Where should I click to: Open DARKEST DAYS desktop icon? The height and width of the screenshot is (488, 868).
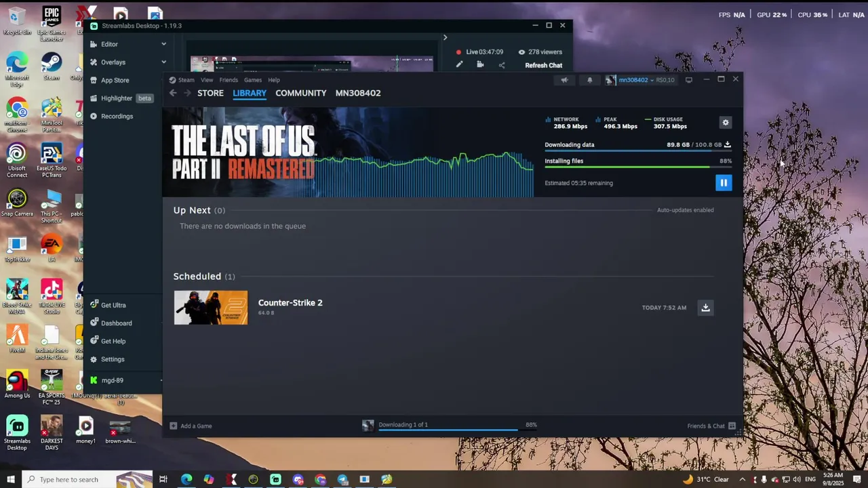(52, 433)
